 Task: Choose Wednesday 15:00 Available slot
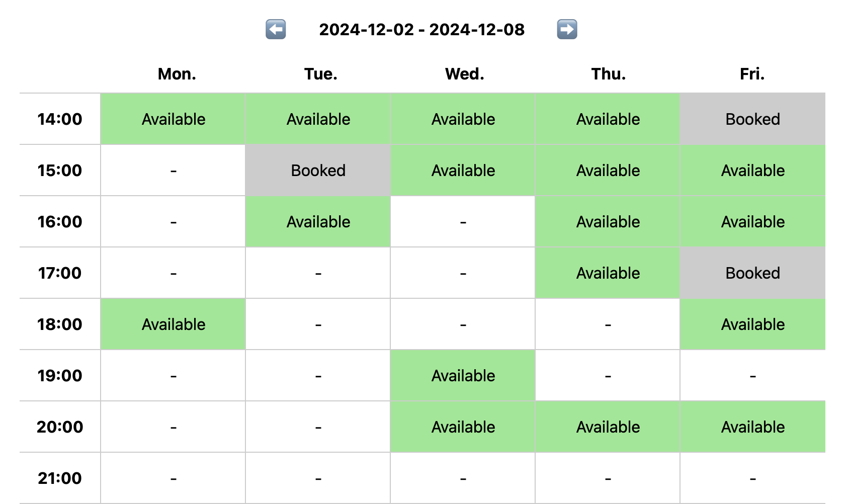click(x=463, y=170)
